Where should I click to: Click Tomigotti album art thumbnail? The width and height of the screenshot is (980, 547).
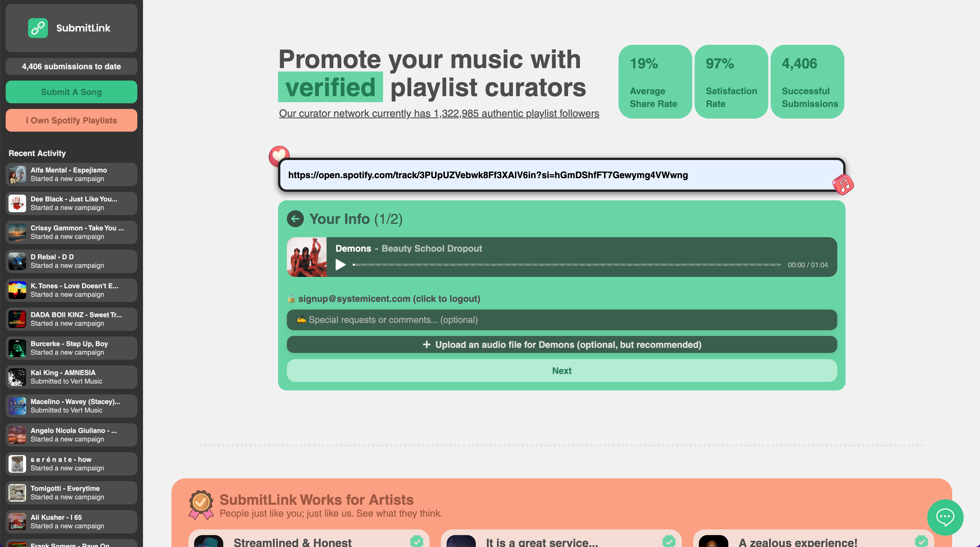click(17, 493)
